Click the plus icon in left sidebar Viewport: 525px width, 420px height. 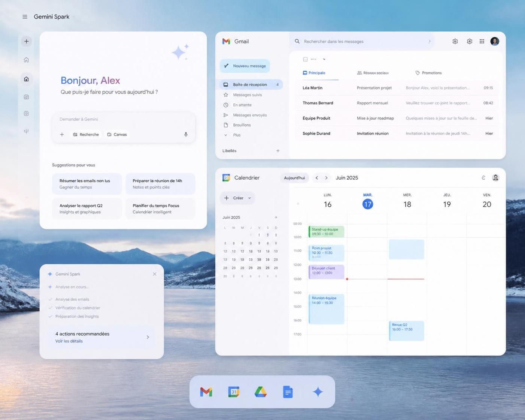[26, 42]
